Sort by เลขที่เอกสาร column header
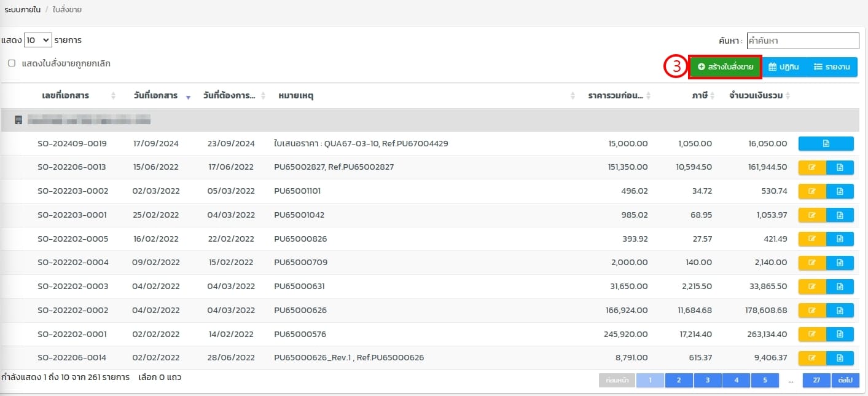 tap(66, 96)
